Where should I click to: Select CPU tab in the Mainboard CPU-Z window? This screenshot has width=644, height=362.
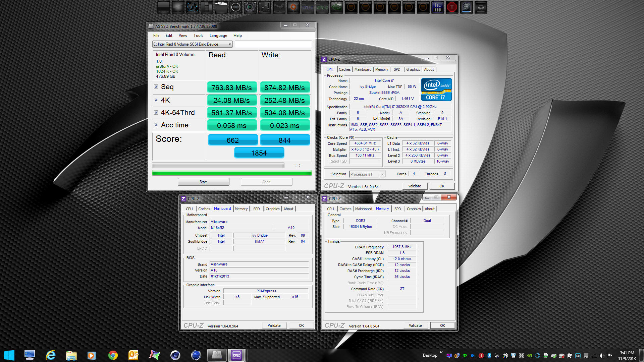pyautogui.click(x=189, y=209)
